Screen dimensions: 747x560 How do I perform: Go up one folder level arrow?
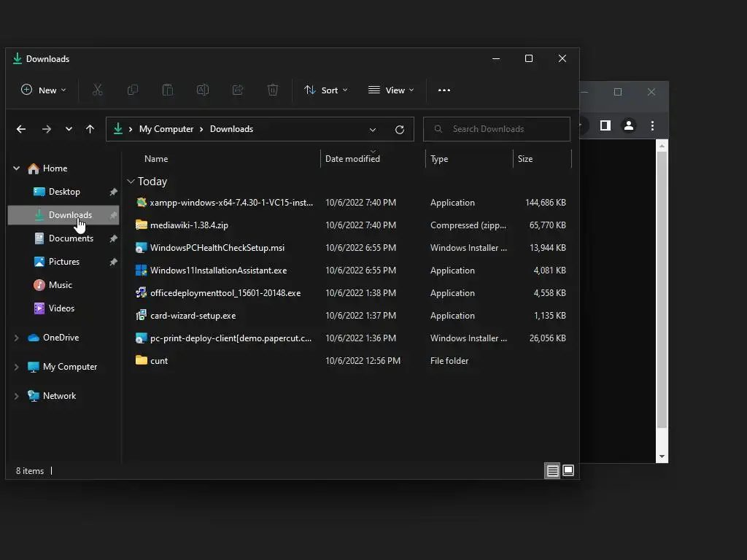point(90,129)
